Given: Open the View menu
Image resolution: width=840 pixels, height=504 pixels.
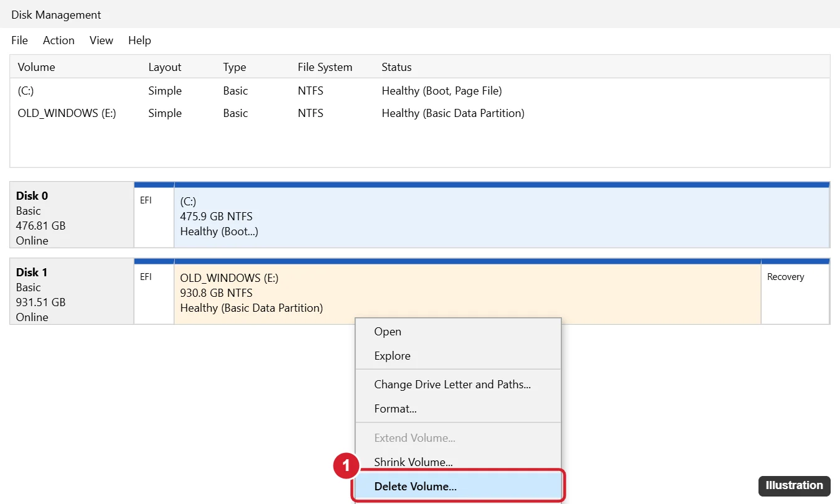Looking at the screenshot, I should tap(101, 40).
